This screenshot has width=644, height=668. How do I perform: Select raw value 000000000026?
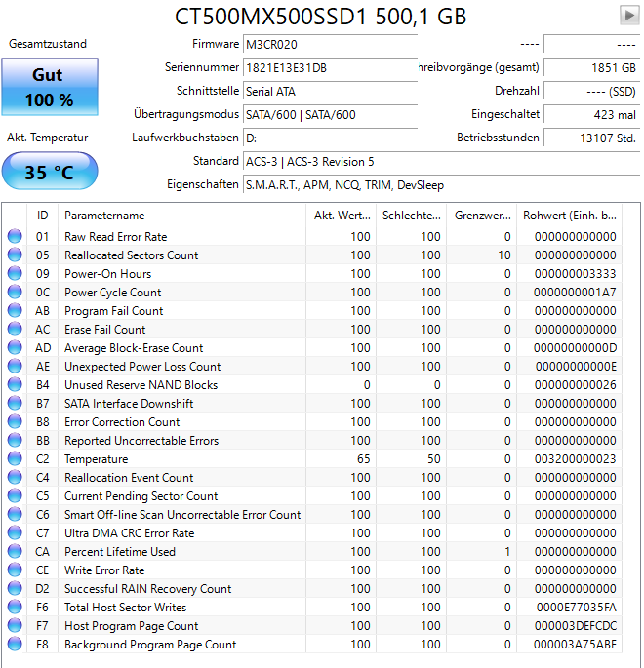click(x=575, y=384)
